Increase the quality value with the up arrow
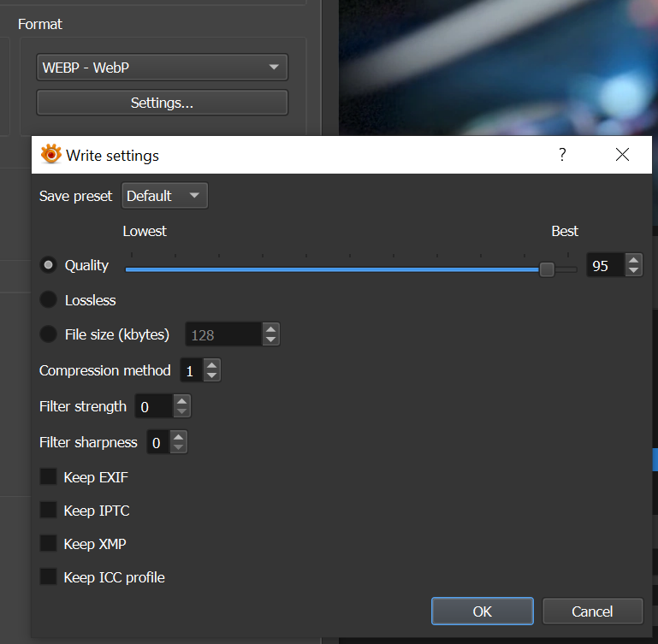 [633, 260]
